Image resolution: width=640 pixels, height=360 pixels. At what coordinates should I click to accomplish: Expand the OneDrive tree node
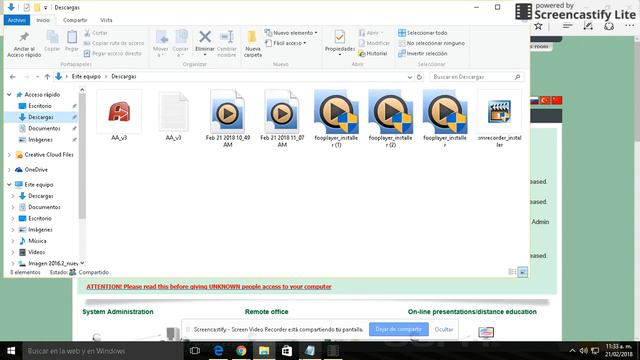pos(9,169)
